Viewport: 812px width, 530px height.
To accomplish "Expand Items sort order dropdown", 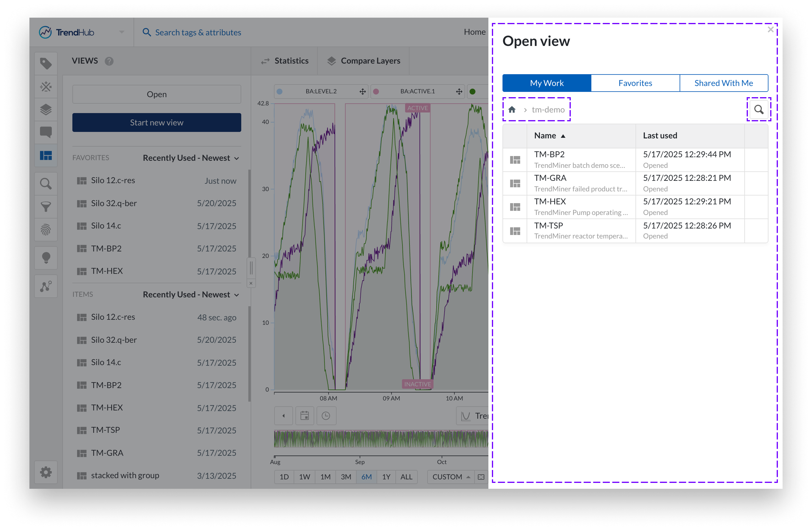I will coord(191,294).
